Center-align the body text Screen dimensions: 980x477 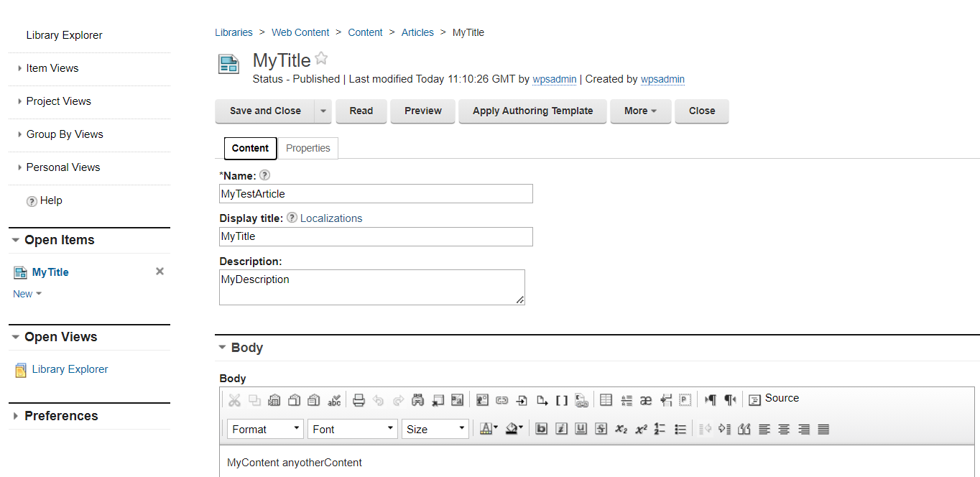[x=784, y=429]
